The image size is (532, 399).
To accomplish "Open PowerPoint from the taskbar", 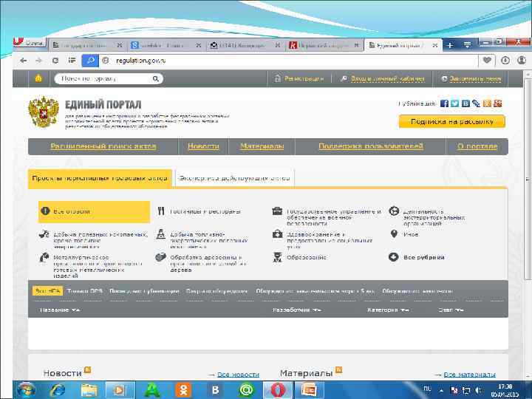I will (309, 390).
